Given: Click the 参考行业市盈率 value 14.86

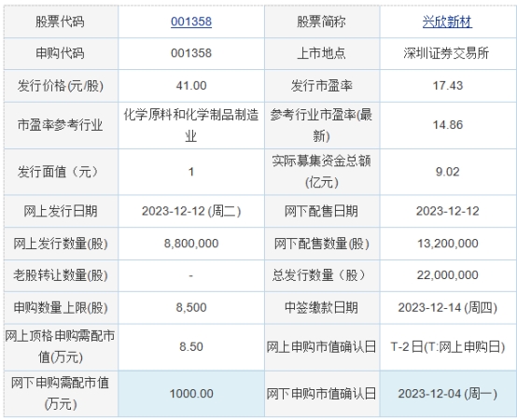Looking at the screenshot, I should pos(448,125).
